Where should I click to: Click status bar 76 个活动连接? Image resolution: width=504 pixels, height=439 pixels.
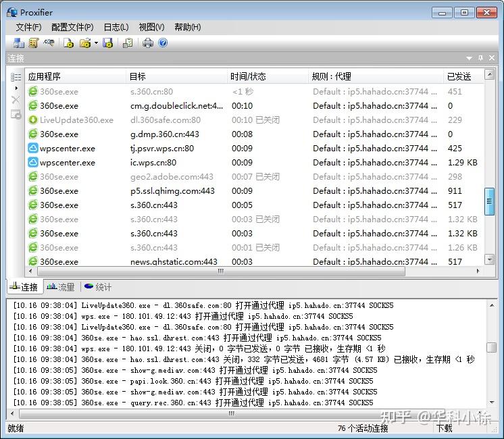(363, 428)
